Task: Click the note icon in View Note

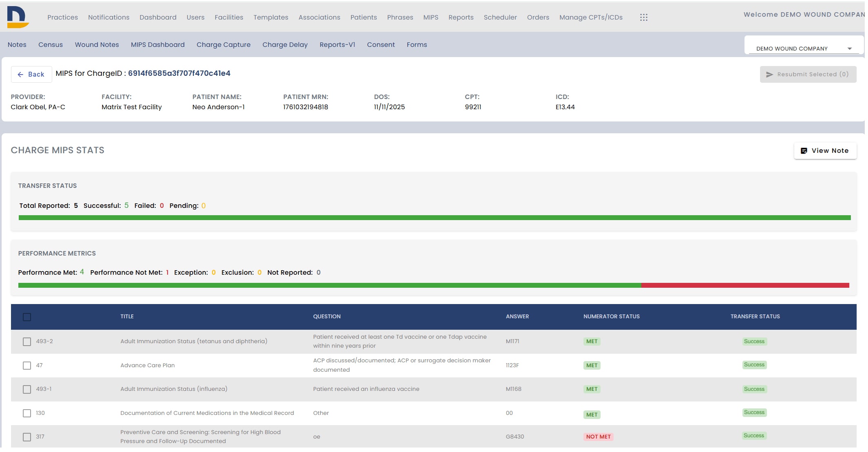Action: point(804,151)
